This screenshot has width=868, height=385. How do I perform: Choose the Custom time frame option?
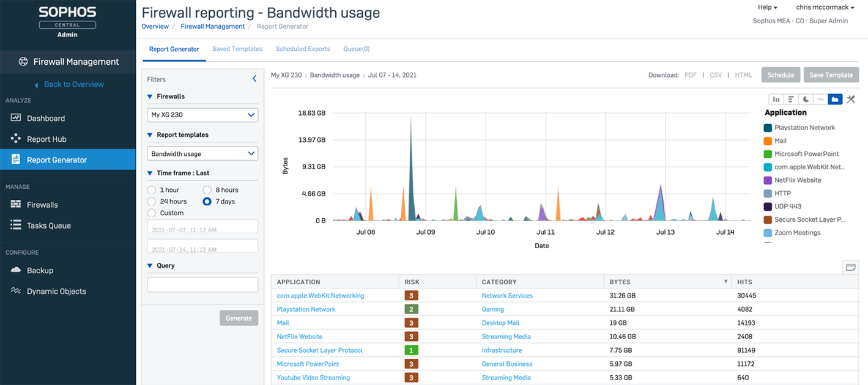(150, 213)
